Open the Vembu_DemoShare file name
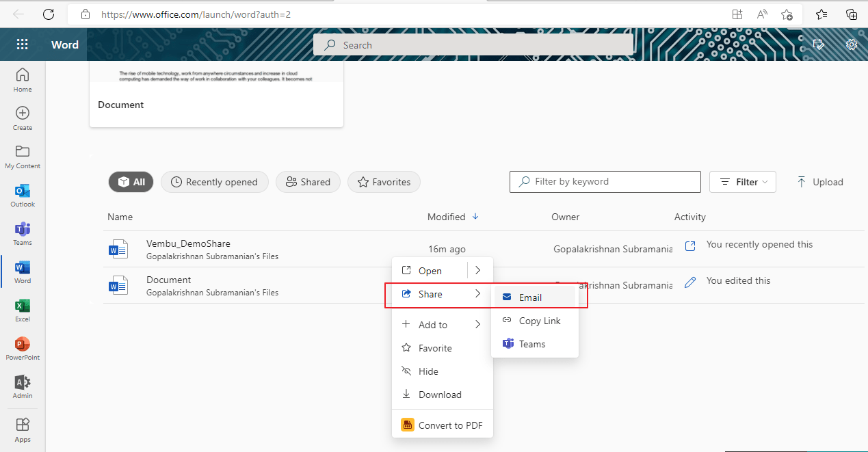Screen dimensions: 868x452 188,243
